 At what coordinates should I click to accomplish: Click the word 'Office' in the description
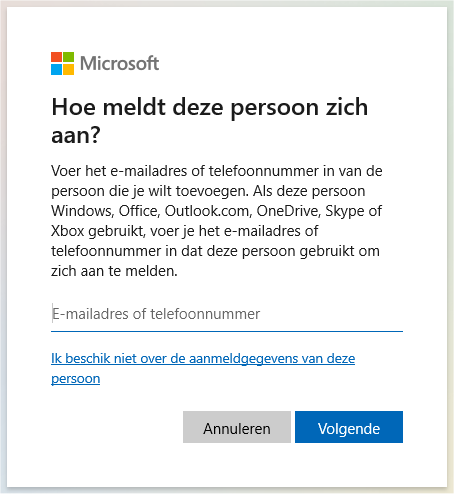tap(139, 211)
